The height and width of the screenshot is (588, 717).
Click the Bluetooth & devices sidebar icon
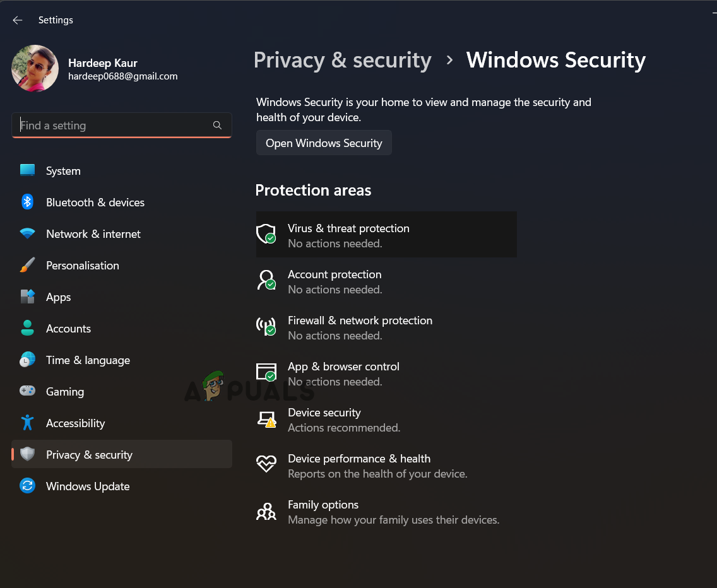click(x=28, y=202)
